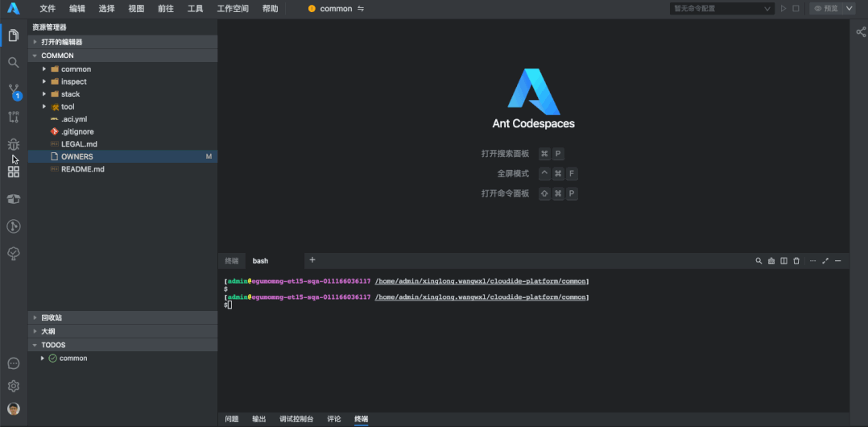Open Source Control with badge 1
The height and width of the screenshot is (427, 868).
(14, 90)
